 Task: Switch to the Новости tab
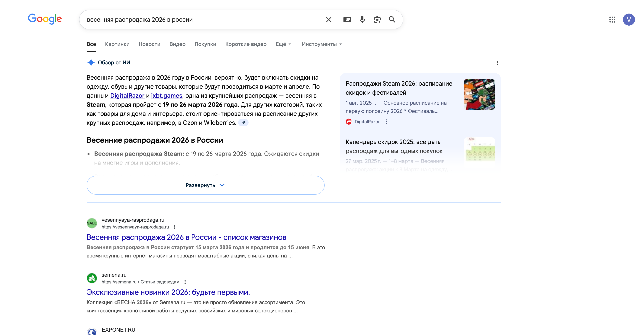click(x=149, y=44)
